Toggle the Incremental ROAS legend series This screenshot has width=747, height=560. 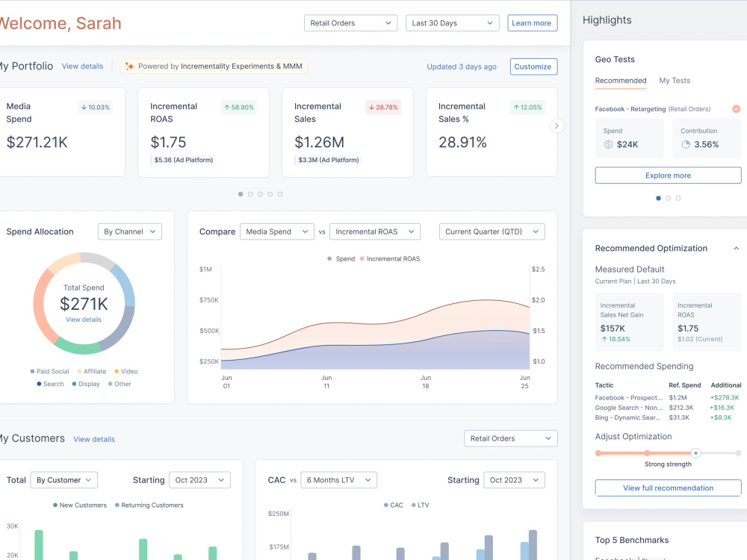click(x=390, y=258)
